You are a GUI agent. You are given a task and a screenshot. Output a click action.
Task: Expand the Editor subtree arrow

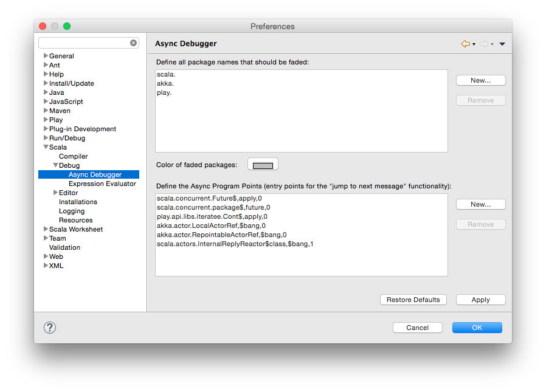point(55,193)
